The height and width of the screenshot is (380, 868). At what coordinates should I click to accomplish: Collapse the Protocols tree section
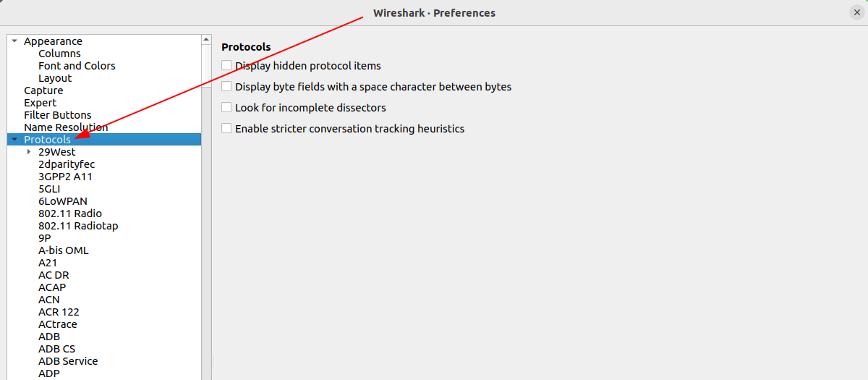[14, 140]
